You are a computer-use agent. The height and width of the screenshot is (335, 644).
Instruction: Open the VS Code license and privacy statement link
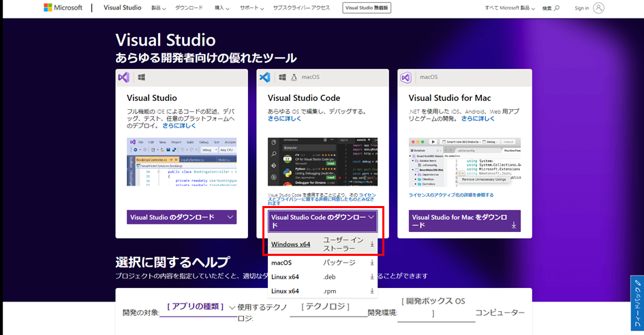pos(322,199)
